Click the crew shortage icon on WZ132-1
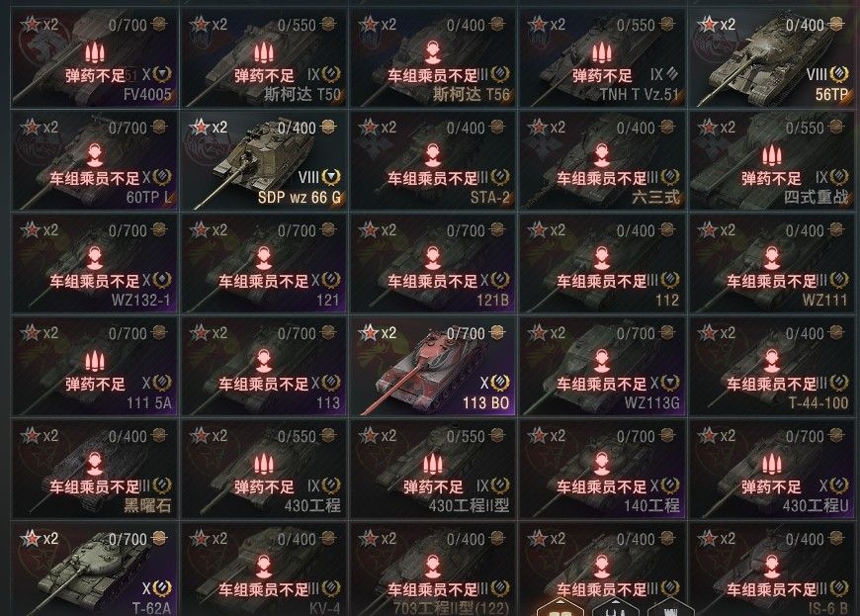This screenshot has height=616, width=860. point(94,258)
